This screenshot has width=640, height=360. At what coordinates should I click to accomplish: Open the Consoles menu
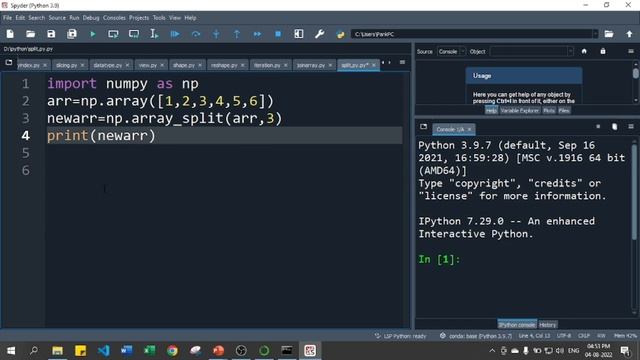(114, 18)
